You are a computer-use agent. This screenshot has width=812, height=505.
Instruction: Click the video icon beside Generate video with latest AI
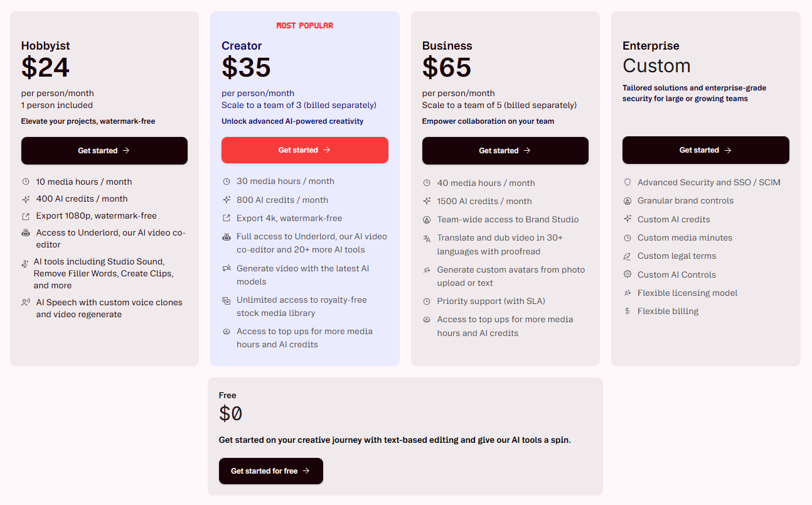[227, 268]
